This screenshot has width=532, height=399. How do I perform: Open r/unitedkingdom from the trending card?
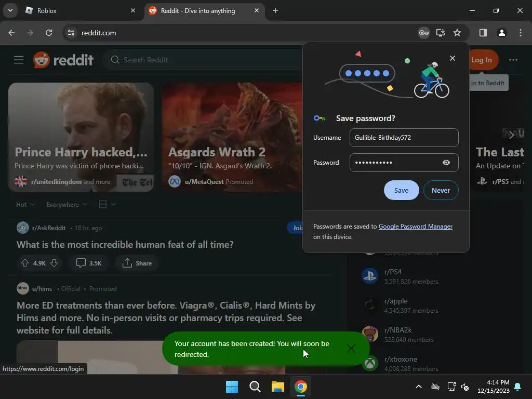(x=56, y=182)
